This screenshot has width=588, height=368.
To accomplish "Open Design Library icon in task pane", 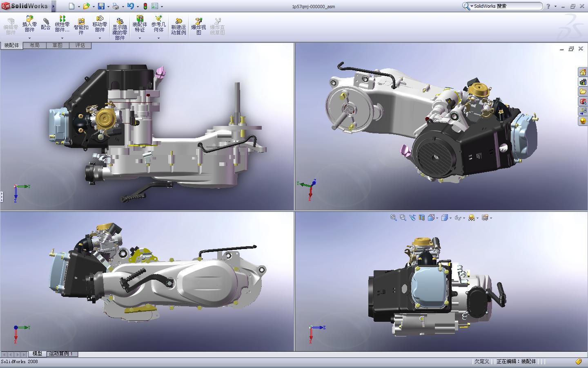I will [x=583, y=82].
